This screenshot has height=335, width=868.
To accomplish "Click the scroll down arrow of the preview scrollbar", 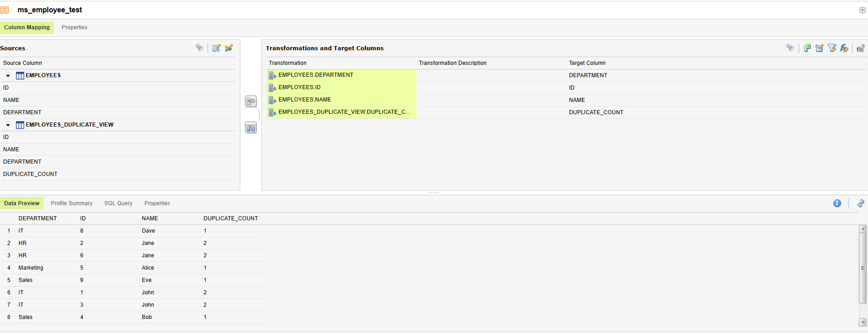I will point(863,322).
